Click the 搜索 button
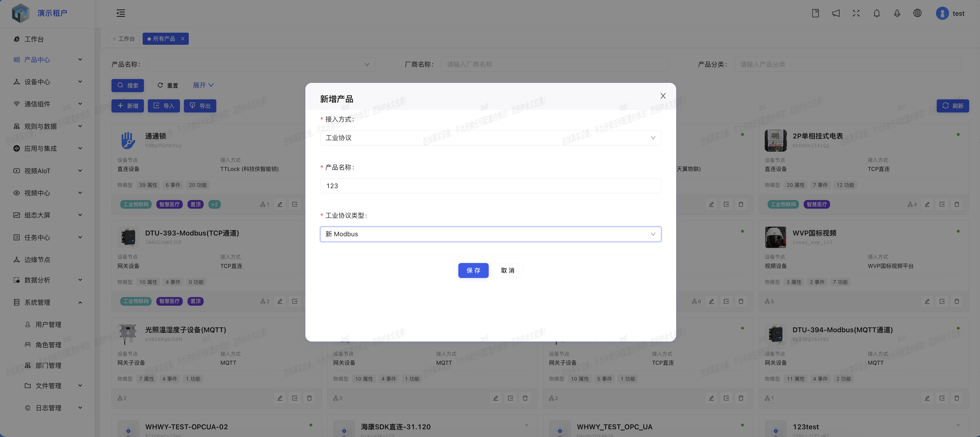This screenshot has width=980, height=437. (127, 85)
